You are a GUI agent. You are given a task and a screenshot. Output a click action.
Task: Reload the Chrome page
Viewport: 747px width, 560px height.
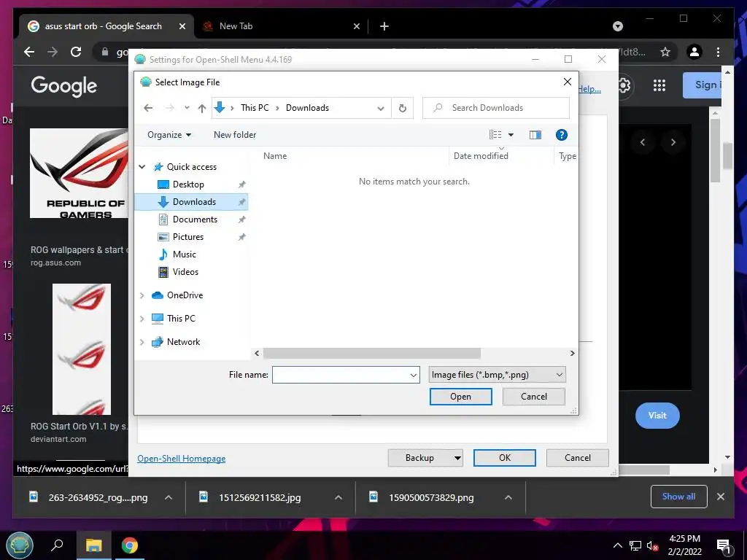pos(76,52)
